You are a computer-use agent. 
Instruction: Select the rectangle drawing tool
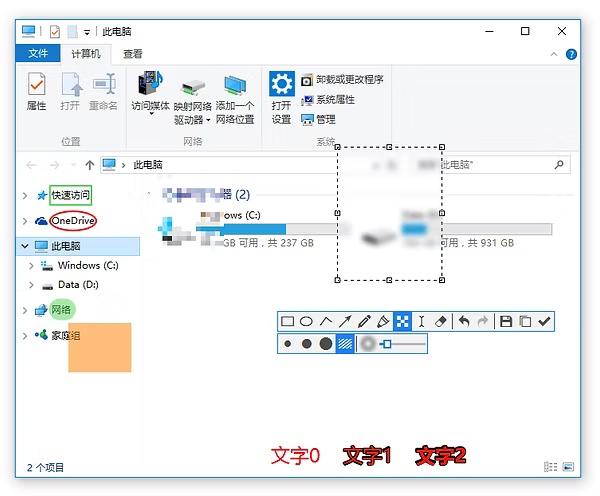288,322
